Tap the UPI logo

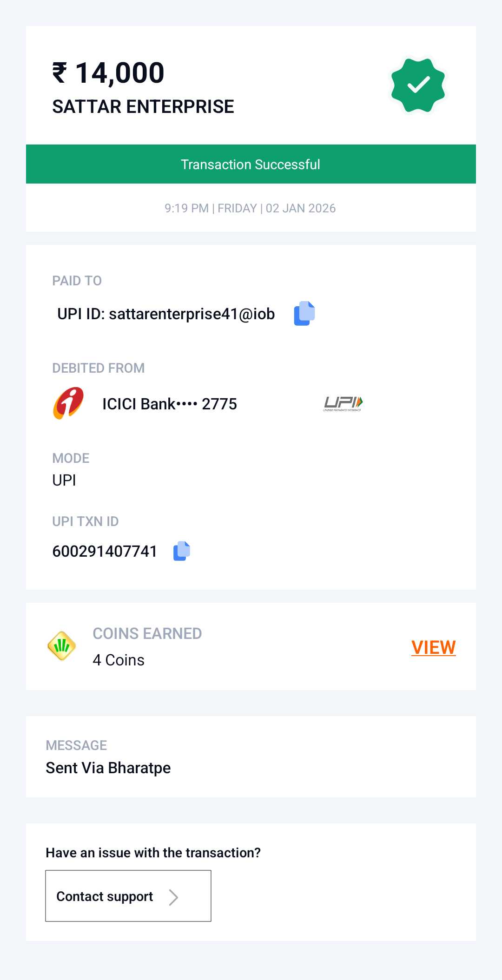343,403
